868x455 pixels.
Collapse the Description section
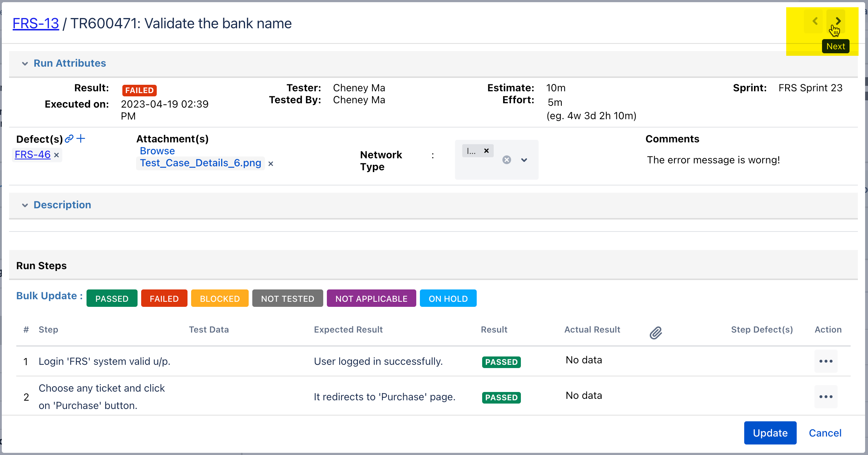[25, 205]
